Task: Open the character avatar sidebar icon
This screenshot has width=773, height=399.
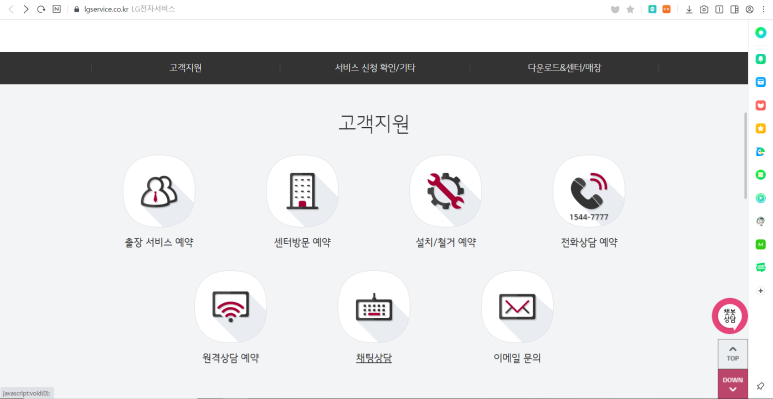Action: [x=761, y=221]
